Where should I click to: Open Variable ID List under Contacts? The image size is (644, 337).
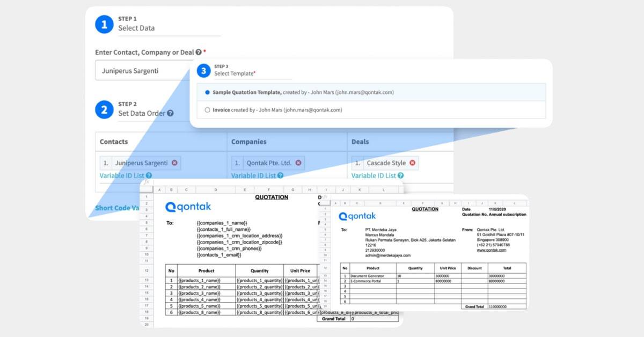(x=122, y=175)
